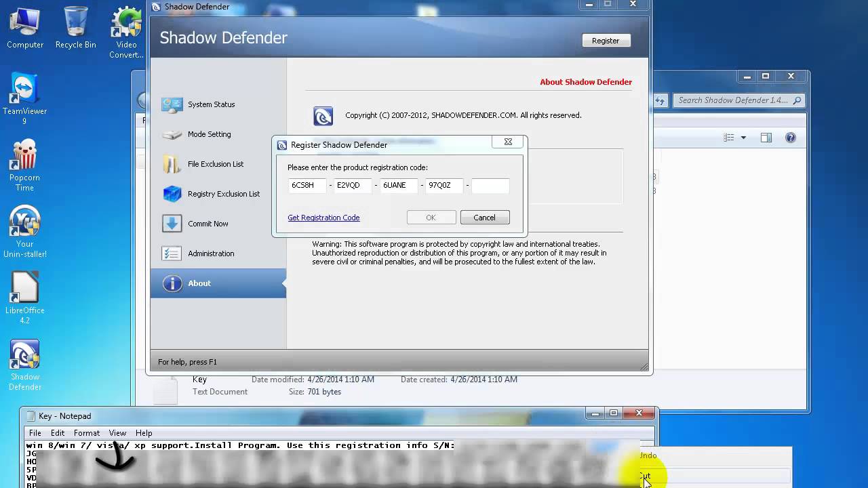Image resolution: width=868 pixels, height=488 pixels.
Task: Click Explorer search magnifier icon
Action: coord(797,100)
